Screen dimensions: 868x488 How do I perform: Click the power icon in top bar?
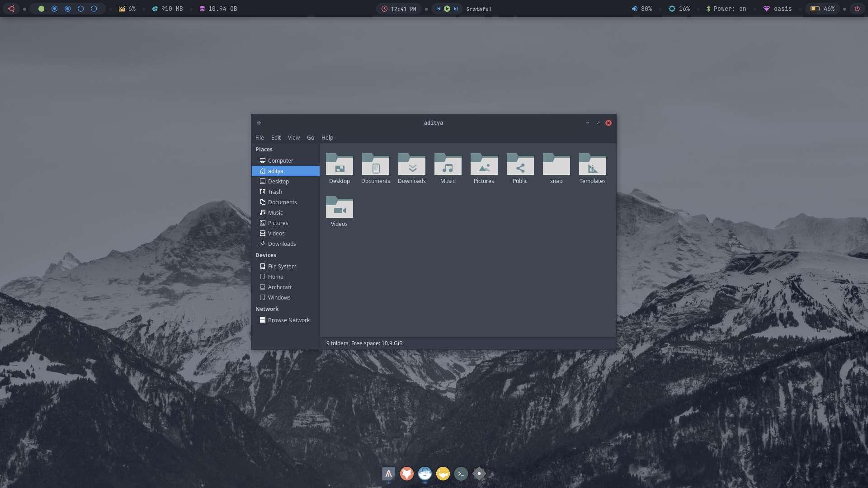857,9
